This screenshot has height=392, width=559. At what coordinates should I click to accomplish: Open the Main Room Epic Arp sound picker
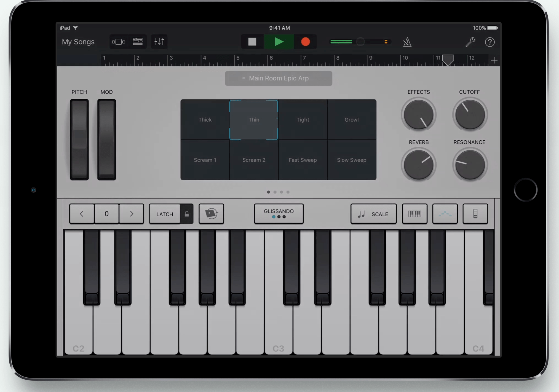click(x=279, y=78)
